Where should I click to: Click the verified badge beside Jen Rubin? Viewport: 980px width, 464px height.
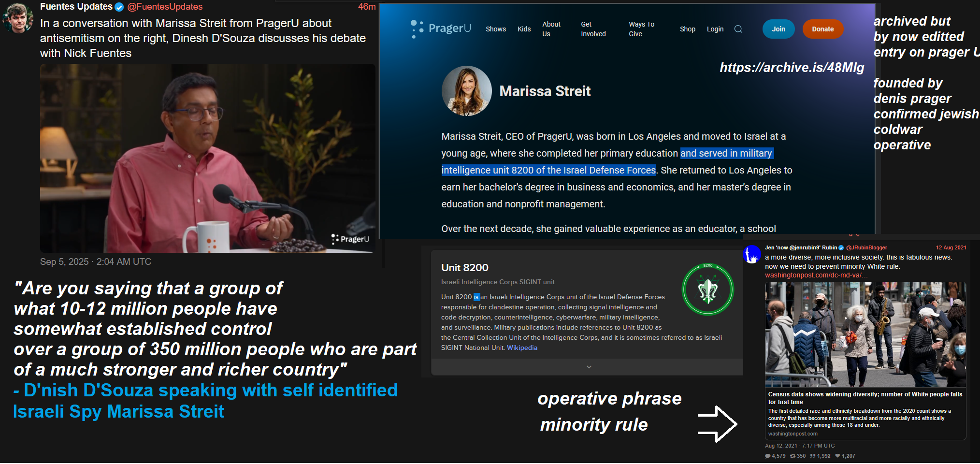click(841, 247)
